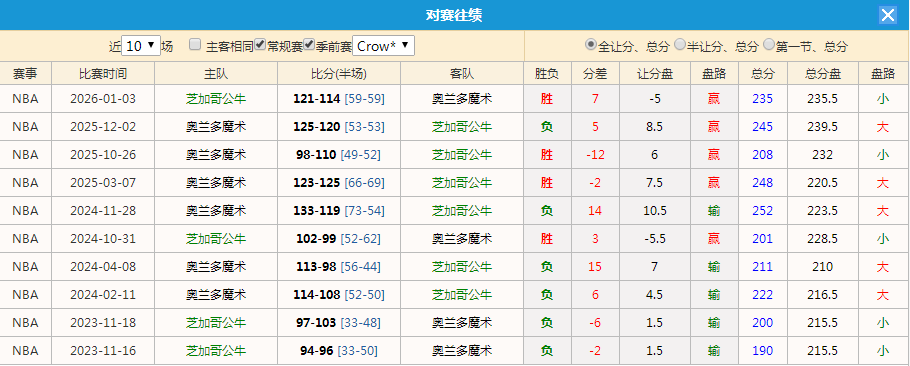The width and height of the screenshot is (910, 366).
Task: Click handicap value -5.5
Action: click(655, 238)
